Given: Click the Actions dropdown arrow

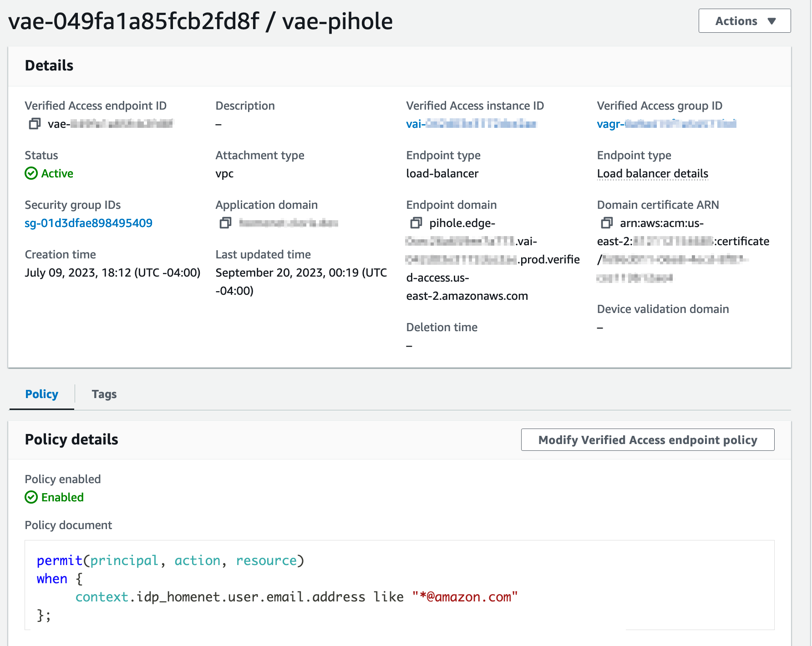Looking at the screenshot, I should coord(771,21).
